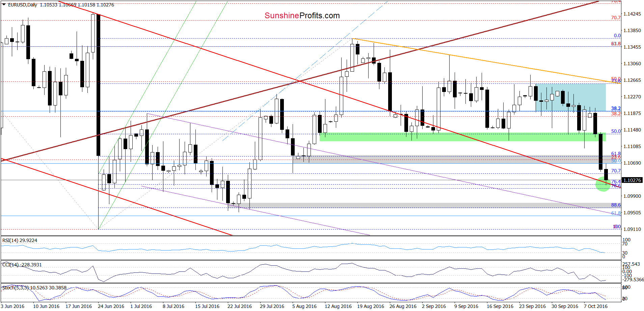The height and width of the screenshot is (311, 644).
Task: Select the green support zone rectangle
Action: point(463,137)
